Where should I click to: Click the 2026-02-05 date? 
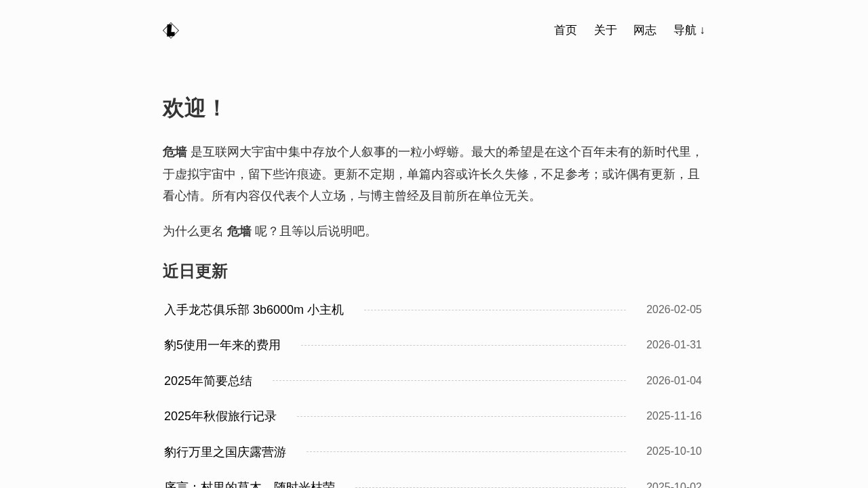673,310
